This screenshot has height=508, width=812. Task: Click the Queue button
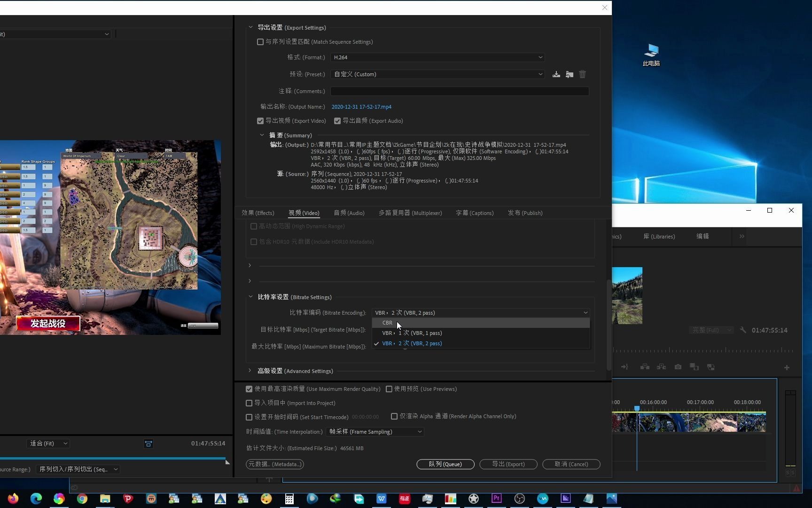pyautogui.click(x=445, y=464)
